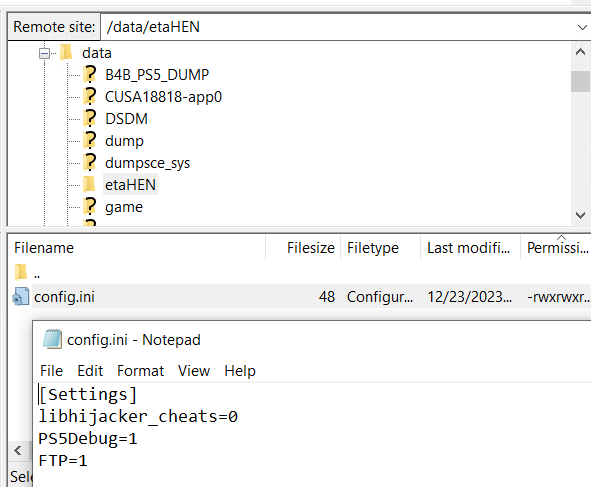Click the question mark icon beside game
Image resolution: width=591 pixels, height=487 pixels.
coord(90,207)
